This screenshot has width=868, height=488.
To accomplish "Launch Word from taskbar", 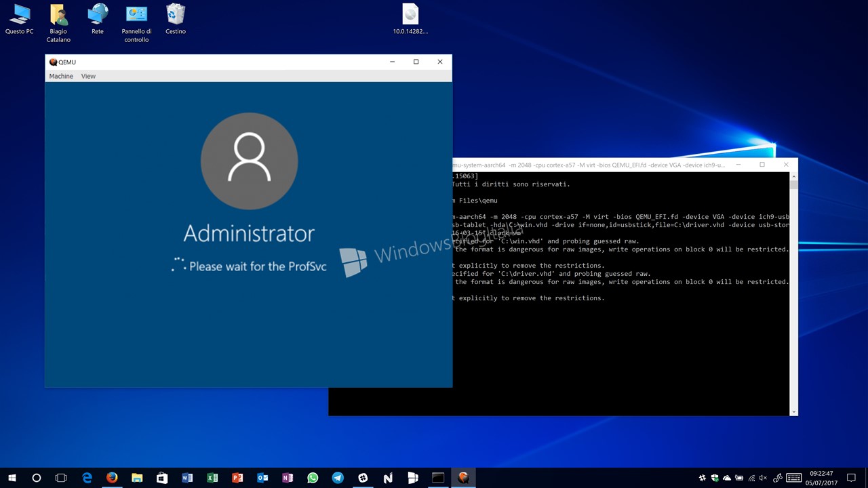I will pyautogui.click(x=187, y=478).
